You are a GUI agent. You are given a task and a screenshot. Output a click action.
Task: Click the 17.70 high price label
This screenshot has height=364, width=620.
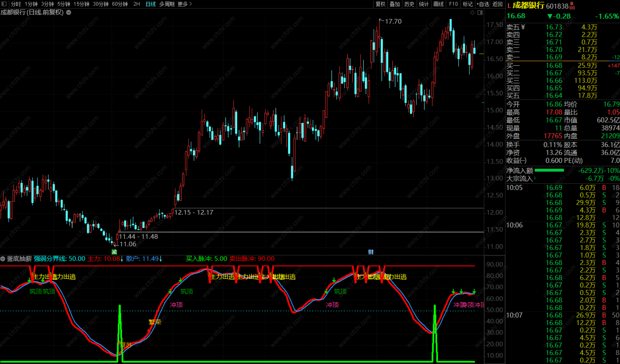point(393,21)
